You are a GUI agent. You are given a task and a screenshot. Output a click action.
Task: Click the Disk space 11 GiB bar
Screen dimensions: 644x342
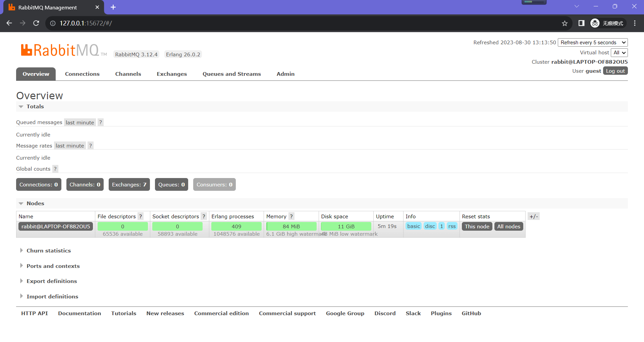click(x=346, y=226)
